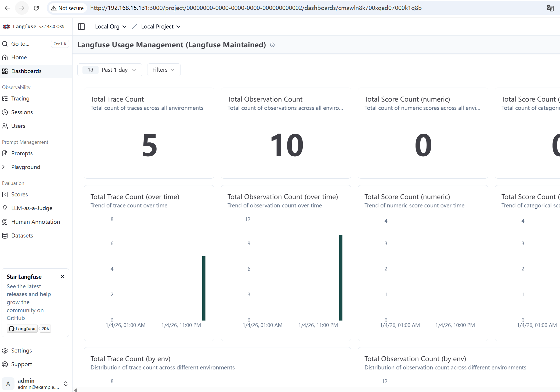Open the Users page
Image resolution: width=560 pixels, height=392 pixels.
[18, 126]
